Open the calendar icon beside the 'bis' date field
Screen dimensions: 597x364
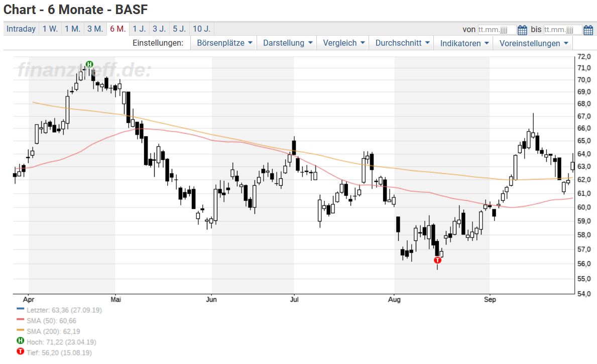[x=588, y=30]
